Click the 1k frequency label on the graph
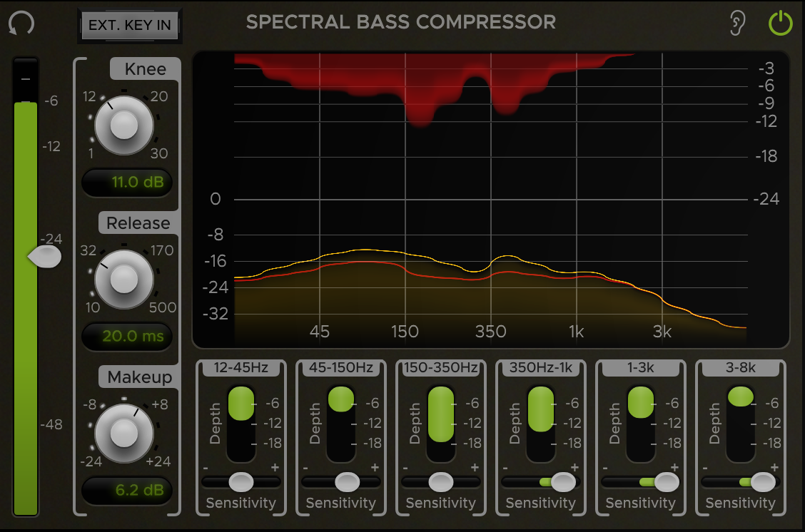The image size is (805, 532). pyautogui.click(x=576, y=332)
